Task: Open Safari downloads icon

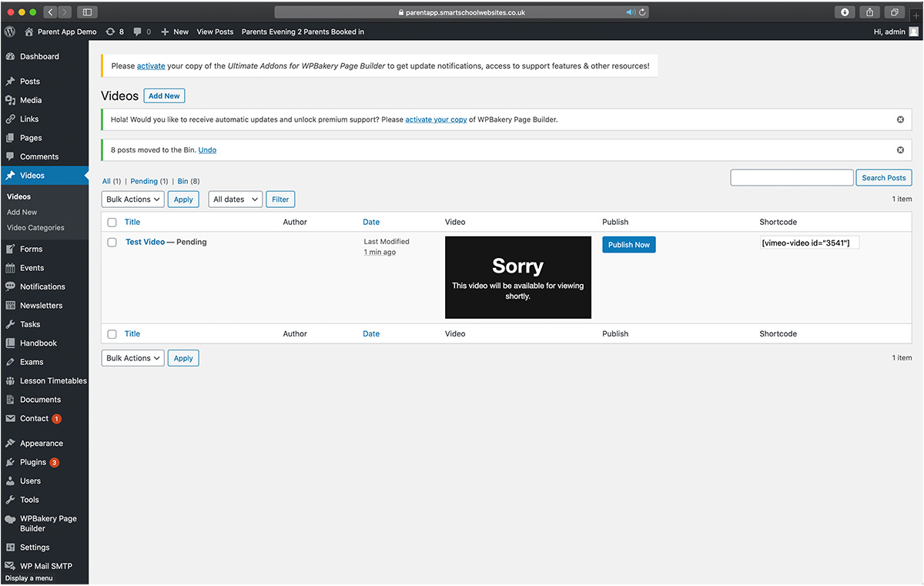Action: [x=845, y=12]
